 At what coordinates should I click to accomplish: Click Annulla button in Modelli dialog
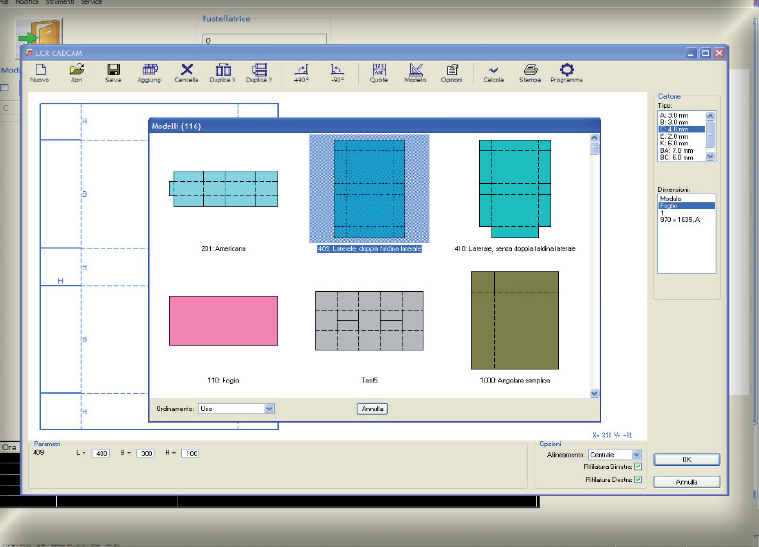[x=372, y=408]
